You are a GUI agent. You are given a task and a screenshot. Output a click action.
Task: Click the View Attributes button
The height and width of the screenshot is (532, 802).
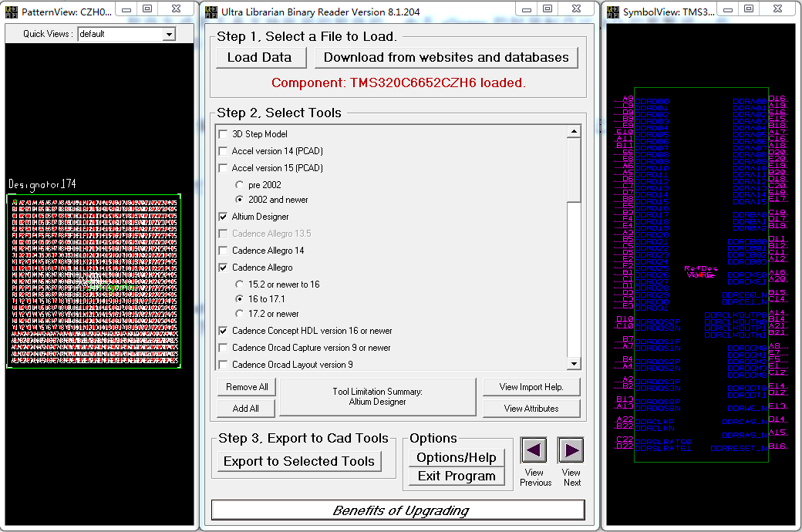[x=531, y=408]
